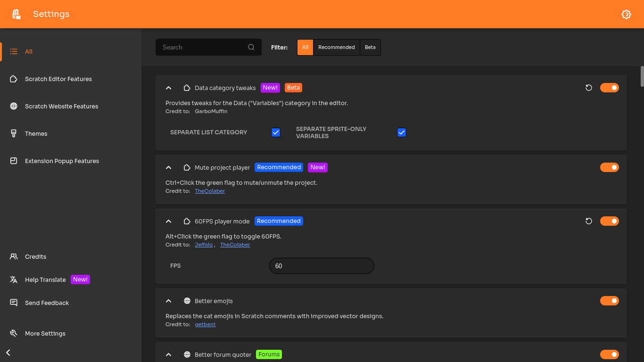Collapse the Better forum quoter section
Image resolution: width=644 pixels, height=362 pixels.
(x=168, y=354)
